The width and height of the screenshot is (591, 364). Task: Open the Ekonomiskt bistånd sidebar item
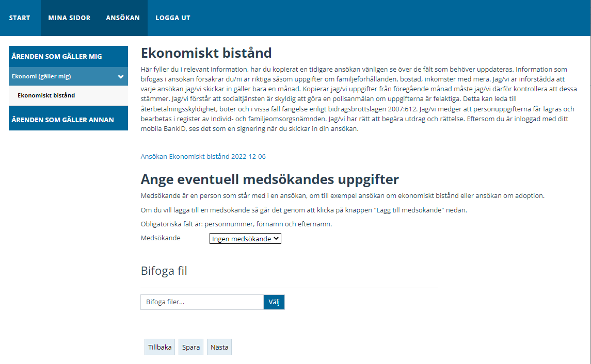tap(68, 95)
